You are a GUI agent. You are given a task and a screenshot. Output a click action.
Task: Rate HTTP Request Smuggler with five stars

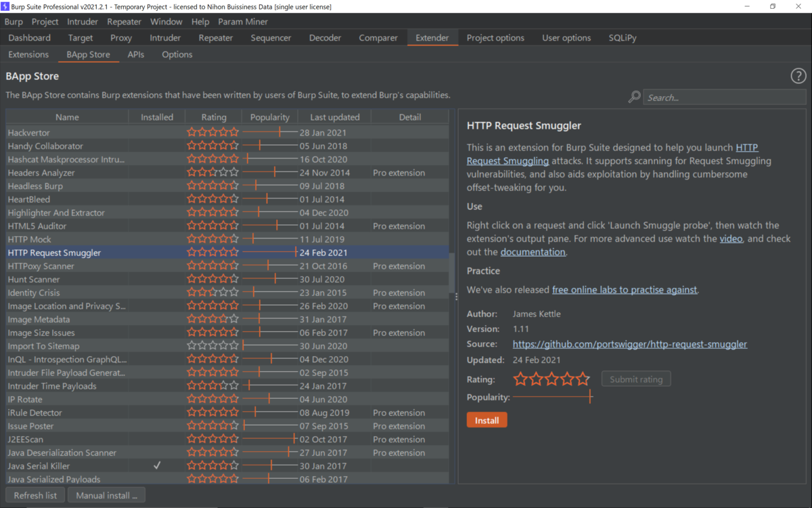click(583, 379)
